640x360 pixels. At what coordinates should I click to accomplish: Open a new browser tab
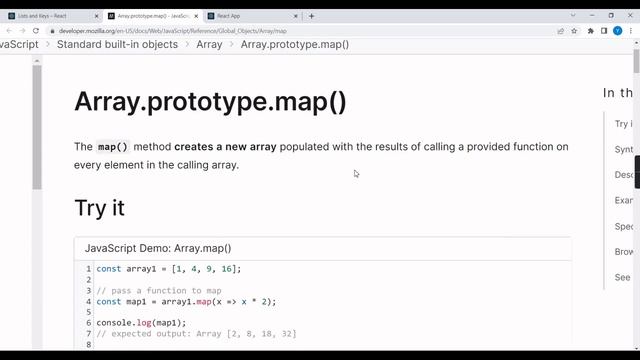coord(311,16)
